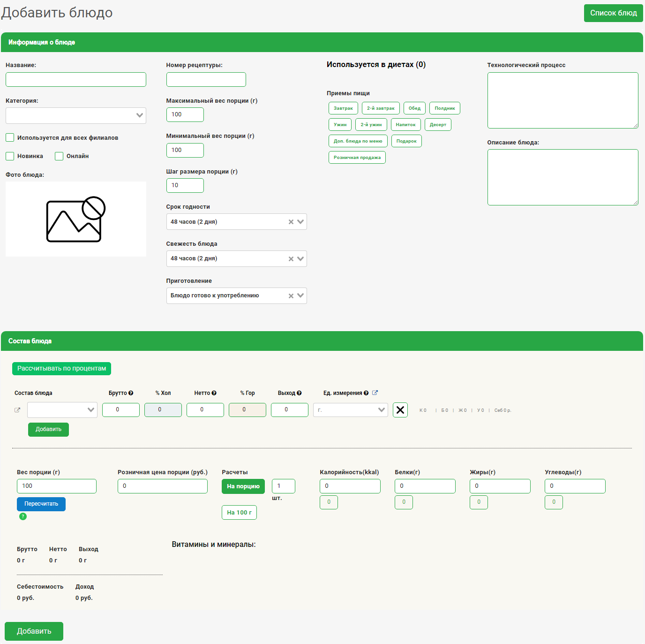Screen dimensions: 645x644
Task: Remove the ingredient row with the black X
Action: pos(400,410)
